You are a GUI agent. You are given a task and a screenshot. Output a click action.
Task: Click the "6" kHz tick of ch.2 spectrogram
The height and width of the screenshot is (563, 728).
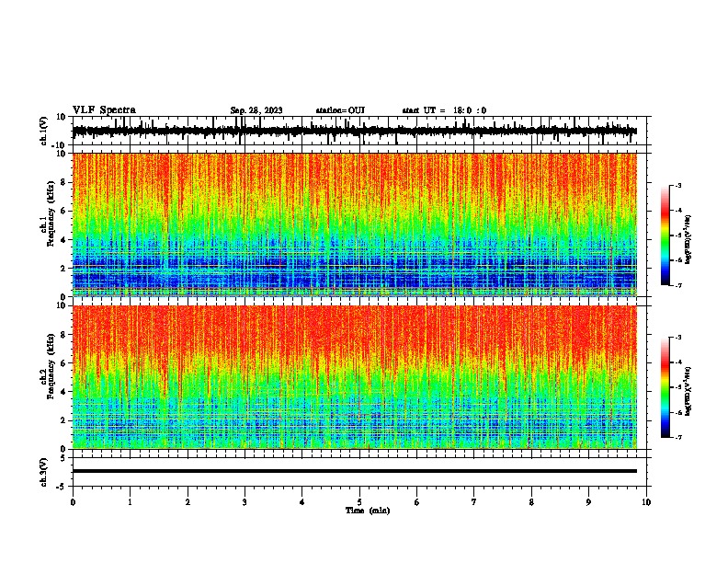click(63, 362)
